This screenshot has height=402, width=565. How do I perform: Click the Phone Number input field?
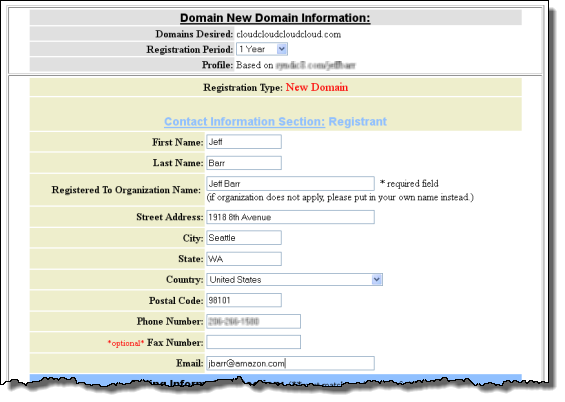pyautogui.click(x=253, y=322)
